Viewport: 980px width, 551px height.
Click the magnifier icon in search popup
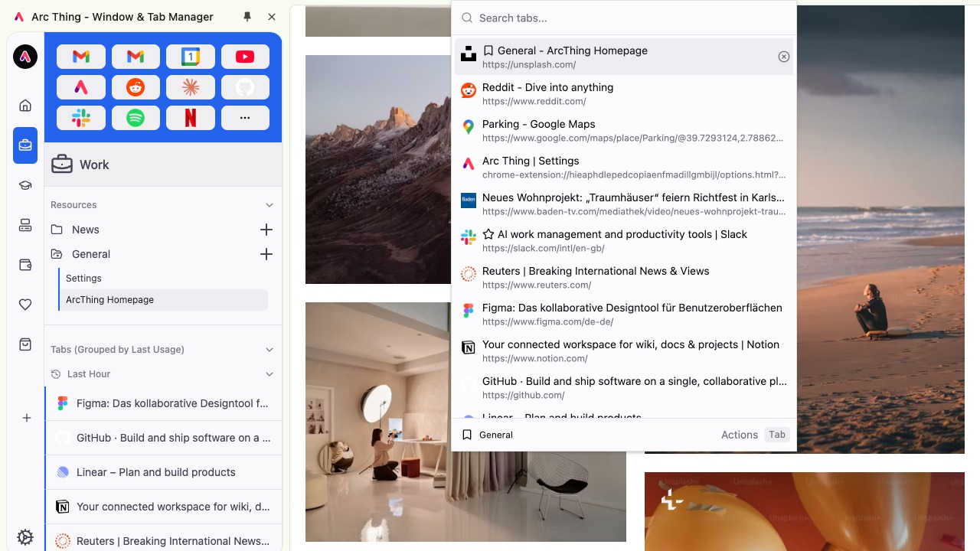pos(467,18)
